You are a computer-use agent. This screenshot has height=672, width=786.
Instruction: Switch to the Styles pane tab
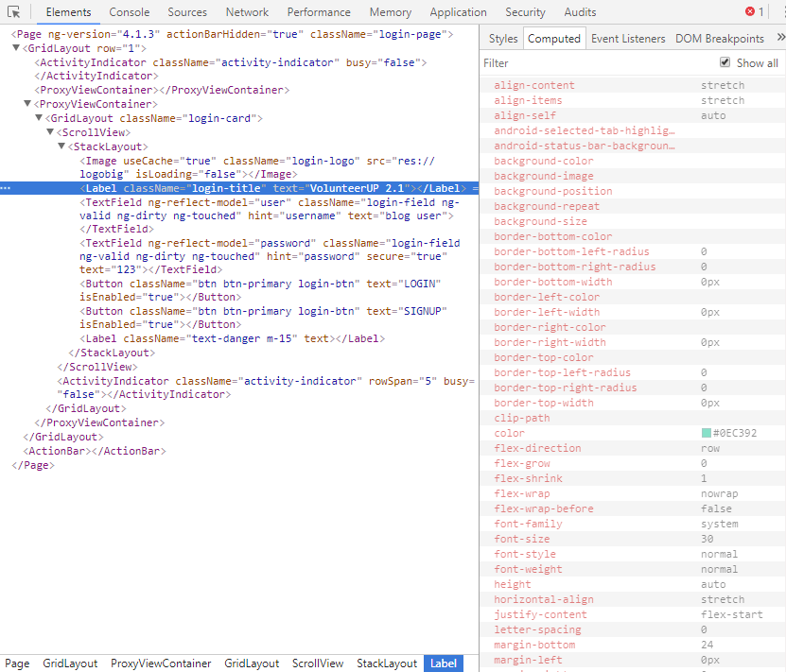tap(503, 39)
